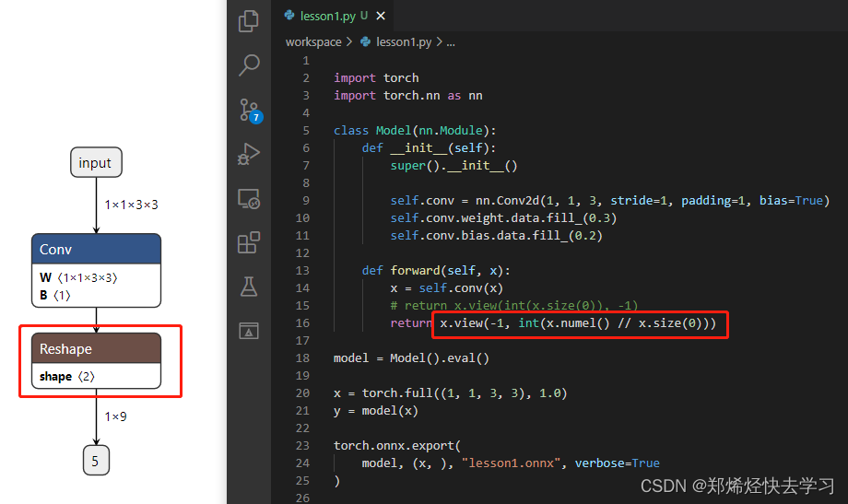Click the 'def forward(self, x):' line
848x504 pixels.
click(x=436, y=270)
